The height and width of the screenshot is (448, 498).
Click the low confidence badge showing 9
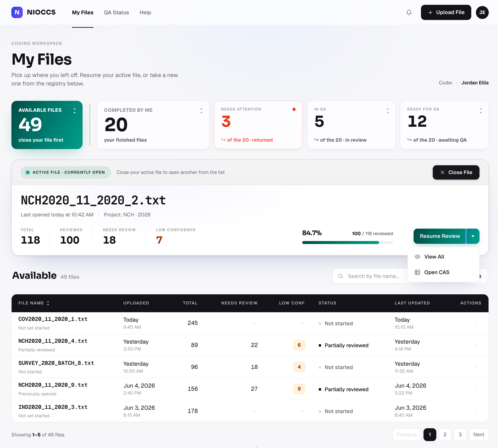coord(299,389)
